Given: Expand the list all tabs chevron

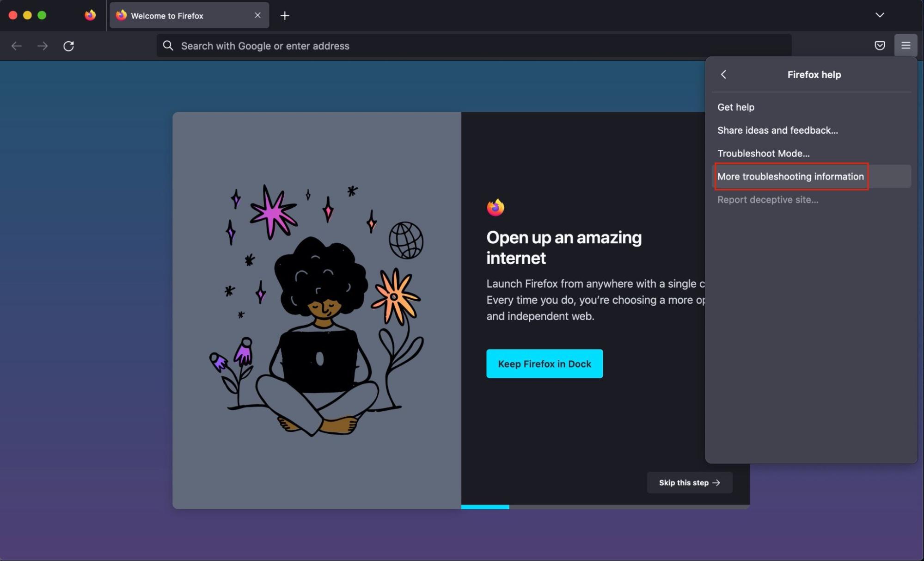Looking at the screenshot, I should (880, 15).
